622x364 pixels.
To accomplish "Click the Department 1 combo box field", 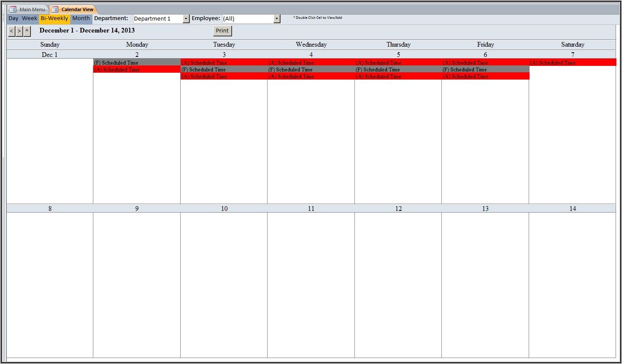I will click(x=158, y=19).
